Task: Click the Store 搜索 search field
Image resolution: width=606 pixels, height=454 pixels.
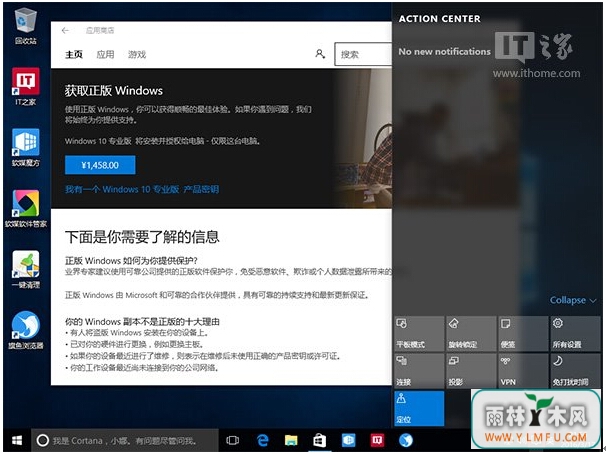Action: point(363,54)
